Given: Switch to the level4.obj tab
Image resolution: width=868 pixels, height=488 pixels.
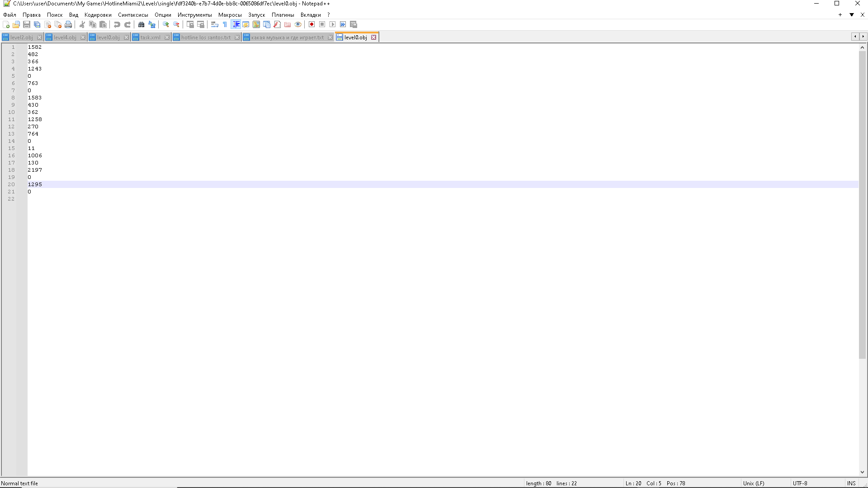Looking at the screenshot, I should (x=65, y=38).
